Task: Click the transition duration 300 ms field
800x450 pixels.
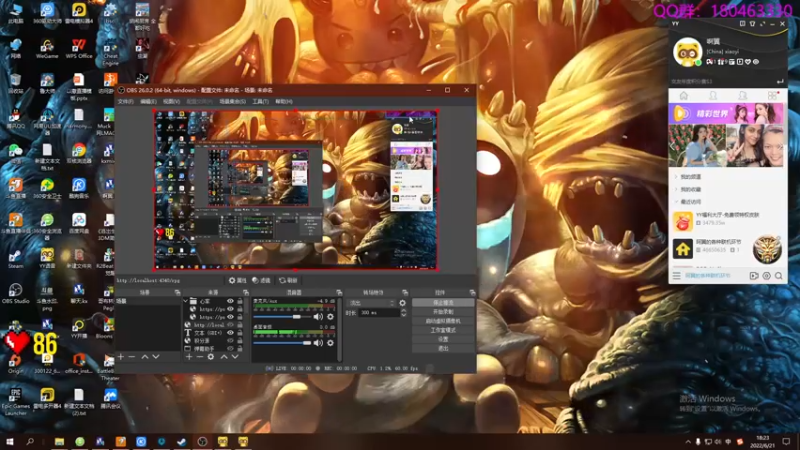Action: point(379,313)
